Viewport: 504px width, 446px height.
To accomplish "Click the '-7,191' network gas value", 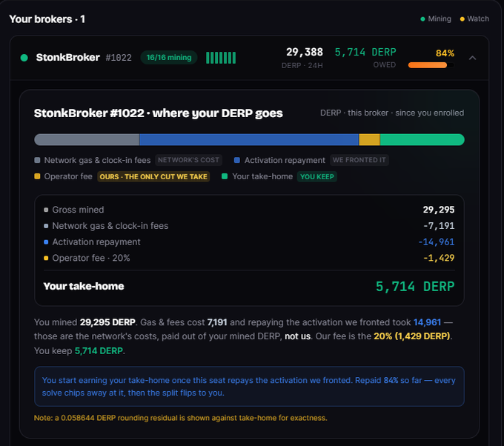I will coord(439,225).
